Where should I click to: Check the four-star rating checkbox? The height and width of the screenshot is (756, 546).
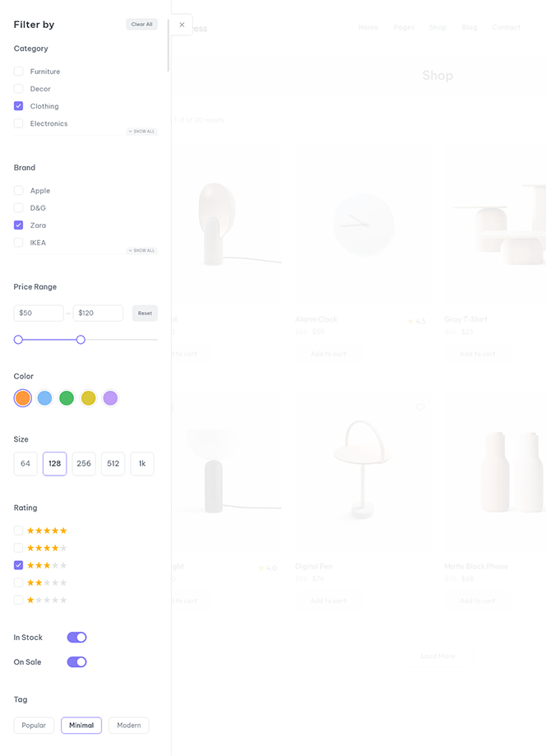click(19, 548)
